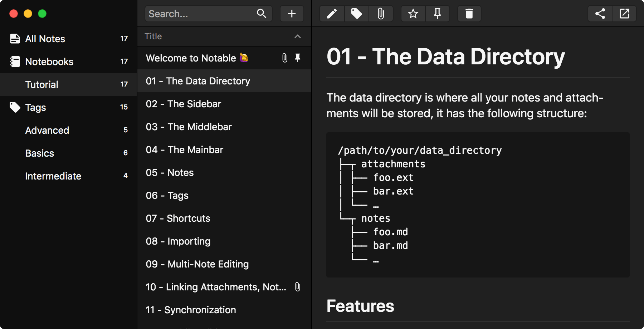Select the Notebooks icon in the sidebar
The width and height of the screenshot is (644, 329).
(15, 61)
